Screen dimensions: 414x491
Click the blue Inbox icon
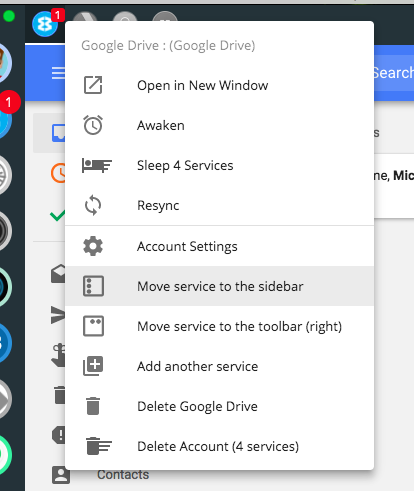58,133
